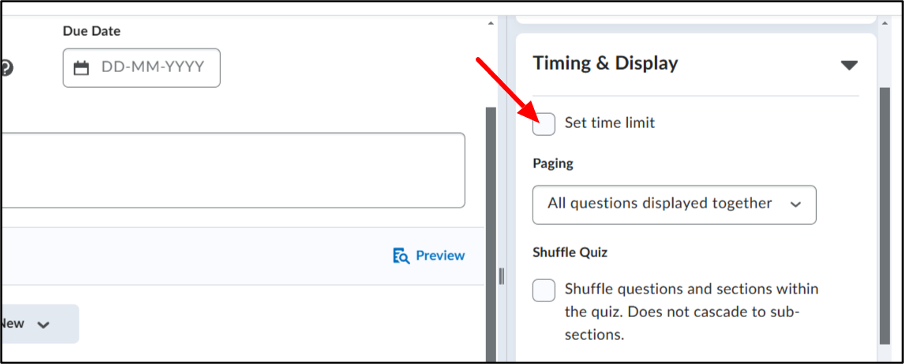Click the "Shuffle questions and sections" description text

(691, 312)
